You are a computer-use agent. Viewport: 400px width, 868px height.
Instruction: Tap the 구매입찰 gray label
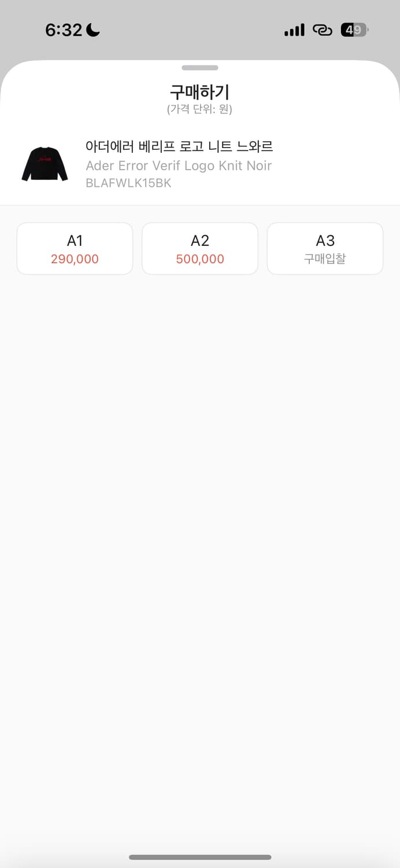[x=324, y=259]
